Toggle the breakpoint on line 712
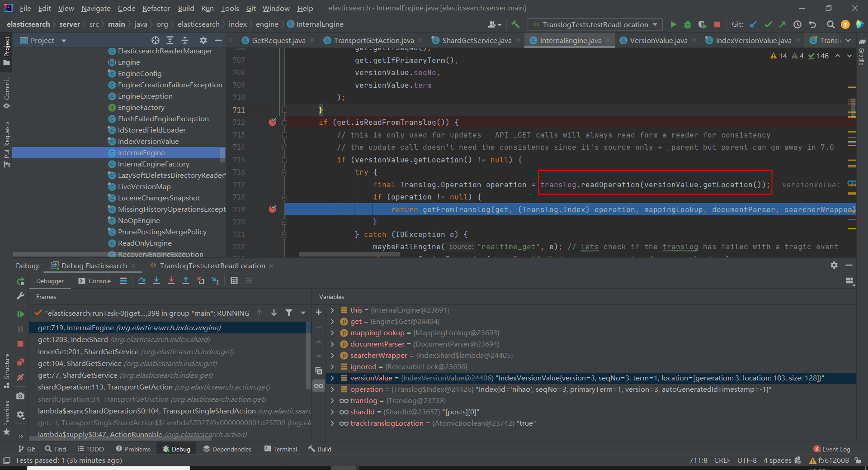Image resolution: width=868 pixels, height=470 pixels. point(273,122)
